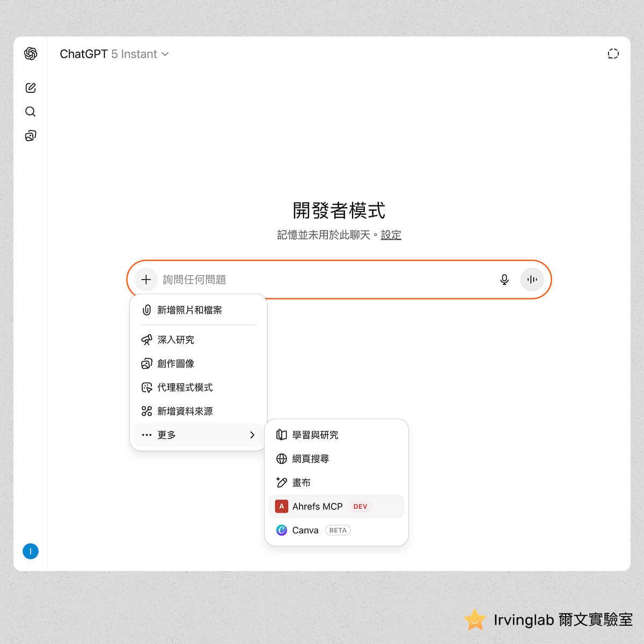
Task: Choose 畫布 in the submenu
Action: click(336, 482)
